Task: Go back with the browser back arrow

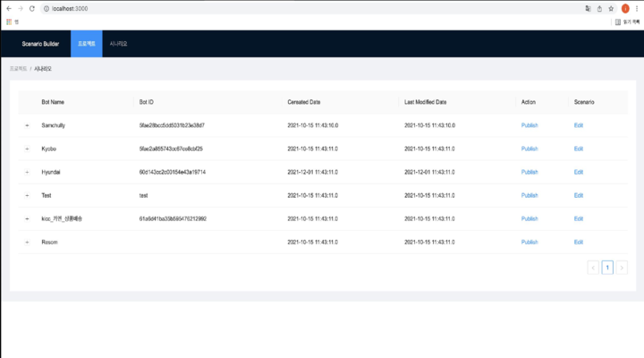Action: click(x=9, y=9)
